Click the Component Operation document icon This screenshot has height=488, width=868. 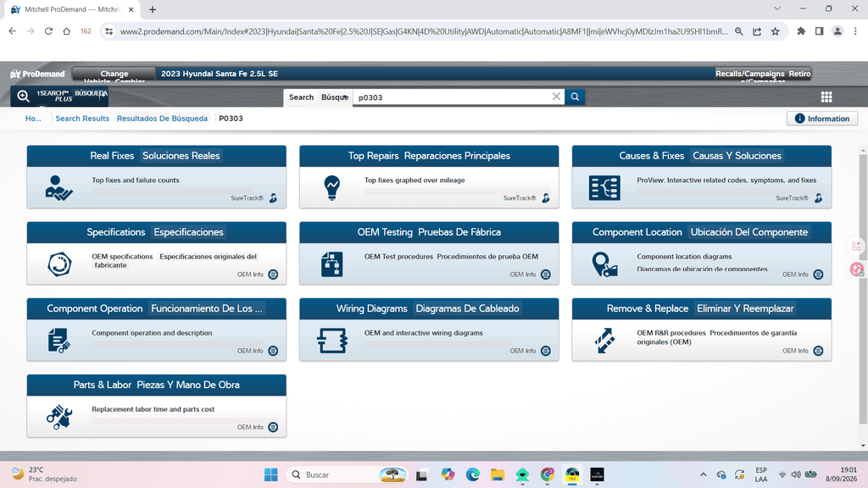58,341
